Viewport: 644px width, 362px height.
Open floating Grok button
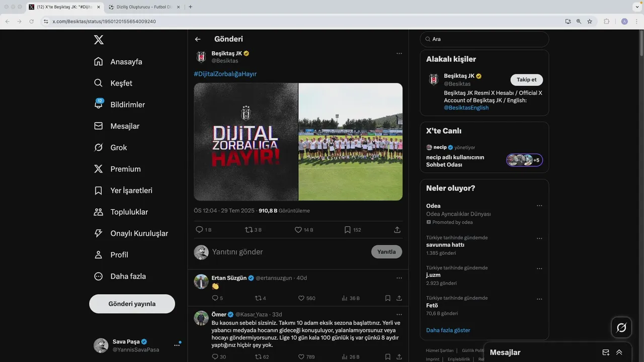click(x=621, y=328)
